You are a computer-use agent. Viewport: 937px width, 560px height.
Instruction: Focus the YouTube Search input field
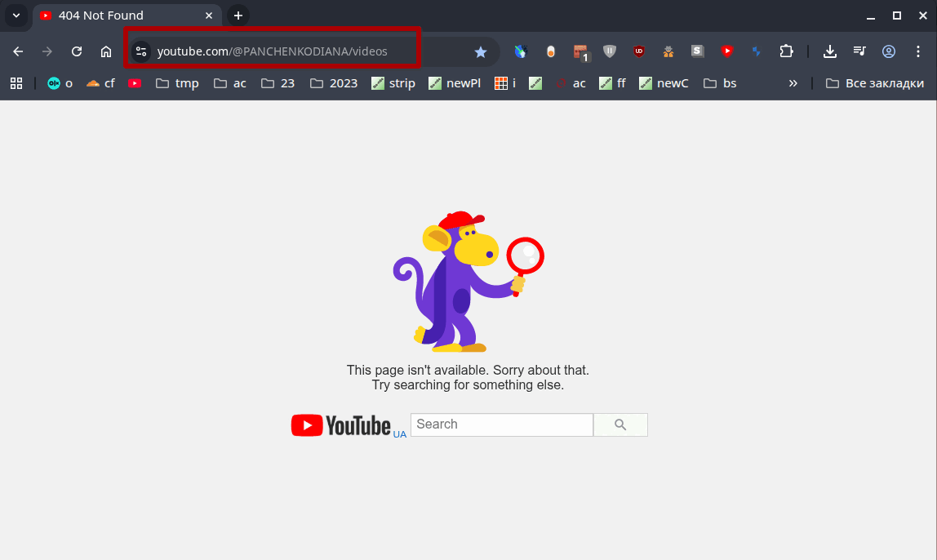(x=502, y=425)
